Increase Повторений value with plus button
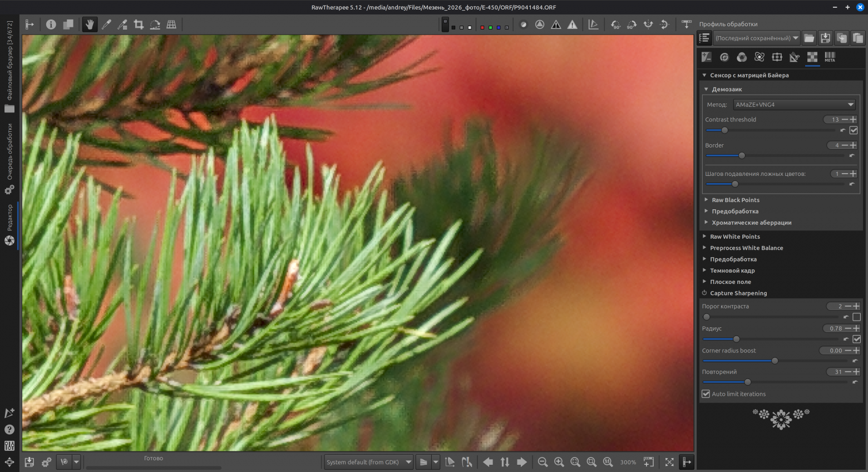868x472 pixels. point(856,372)
